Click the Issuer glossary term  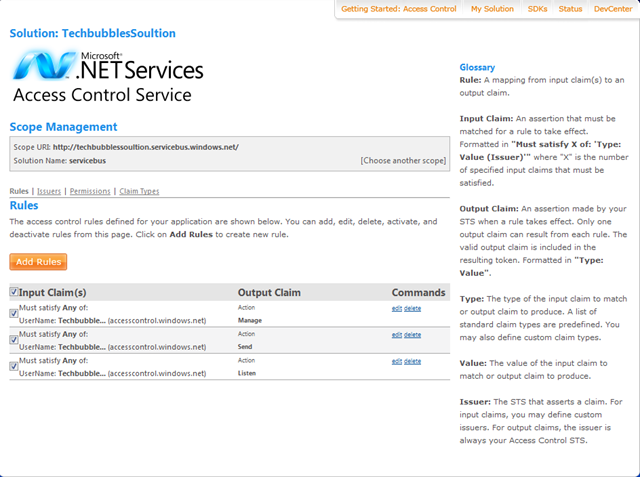475,402
